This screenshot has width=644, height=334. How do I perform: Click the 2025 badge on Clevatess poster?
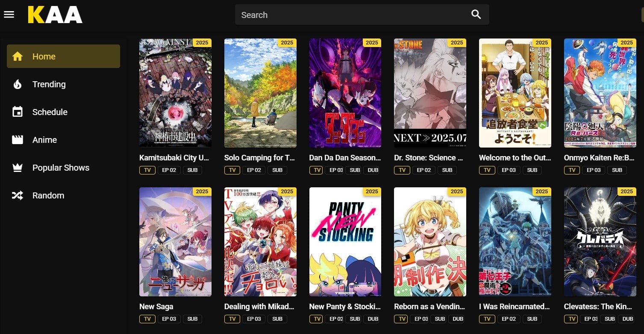[626, 191]
